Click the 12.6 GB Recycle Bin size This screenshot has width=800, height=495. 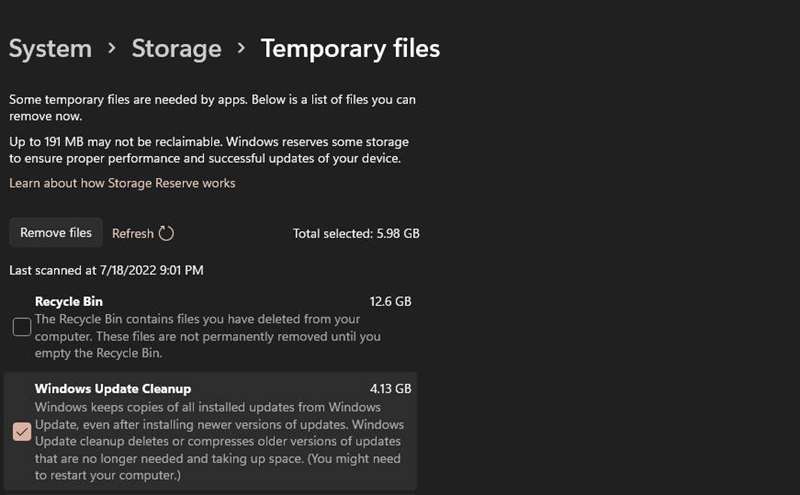tap(390, 302)
